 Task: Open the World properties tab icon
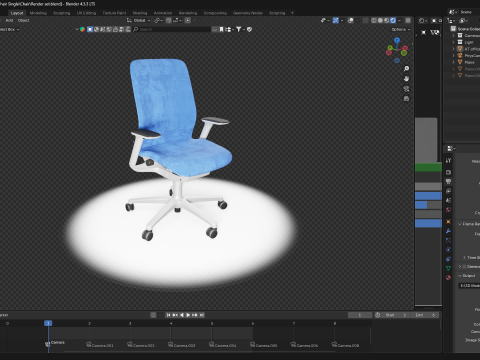click(x=448, y=210)
